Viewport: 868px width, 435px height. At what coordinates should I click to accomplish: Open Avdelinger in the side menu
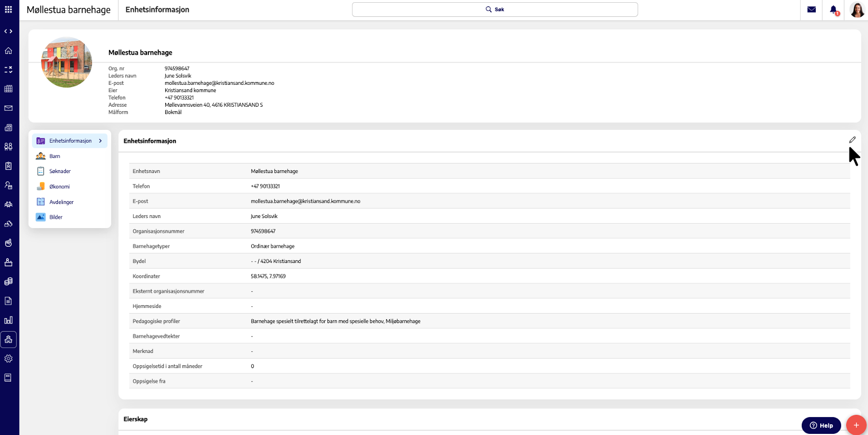[x=61, y=202]
